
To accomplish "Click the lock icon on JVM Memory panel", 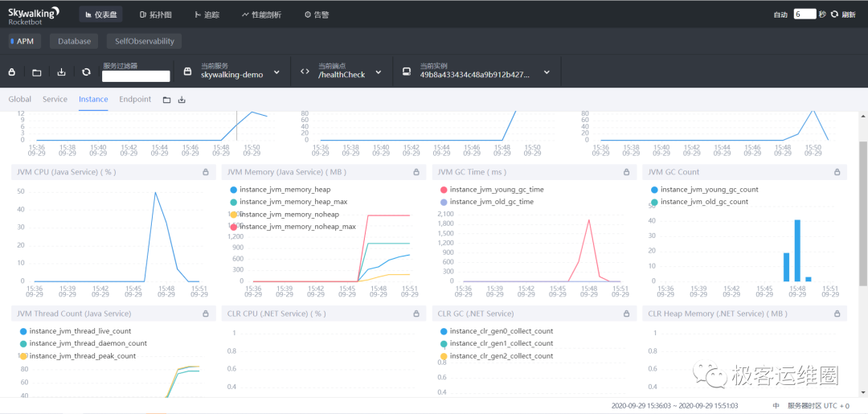I will click(x=416, y=172).
